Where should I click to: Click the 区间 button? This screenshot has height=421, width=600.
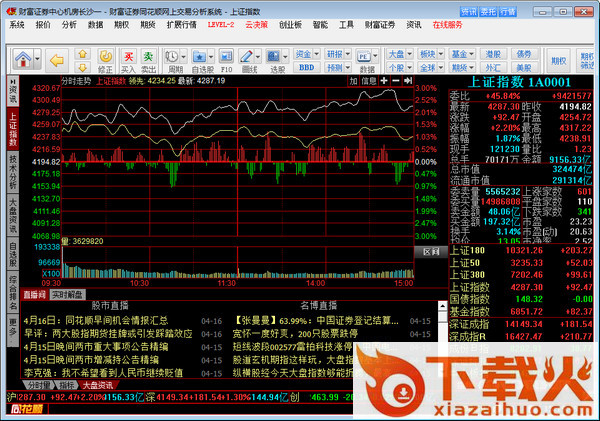coord(431,252)
